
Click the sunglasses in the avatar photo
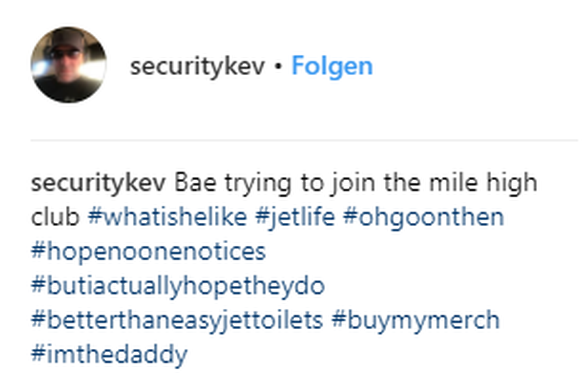click(66, 55)
